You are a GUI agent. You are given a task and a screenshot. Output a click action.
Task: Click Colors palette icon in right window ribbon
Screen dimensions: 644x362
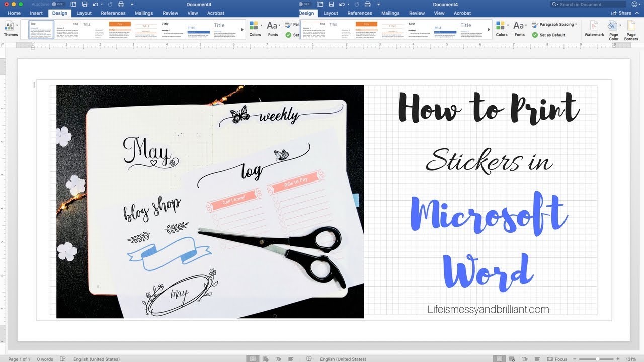coord(500,25)
